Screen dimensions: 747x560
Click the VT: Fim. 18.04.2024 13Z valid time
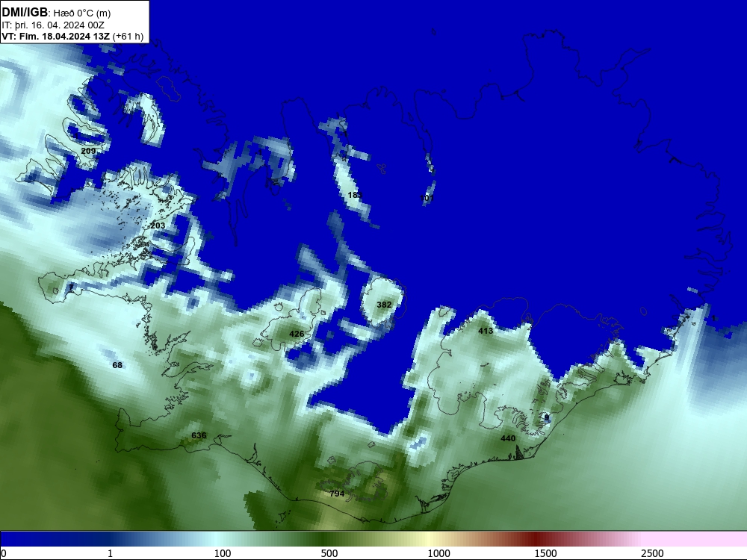click(56, 36)
